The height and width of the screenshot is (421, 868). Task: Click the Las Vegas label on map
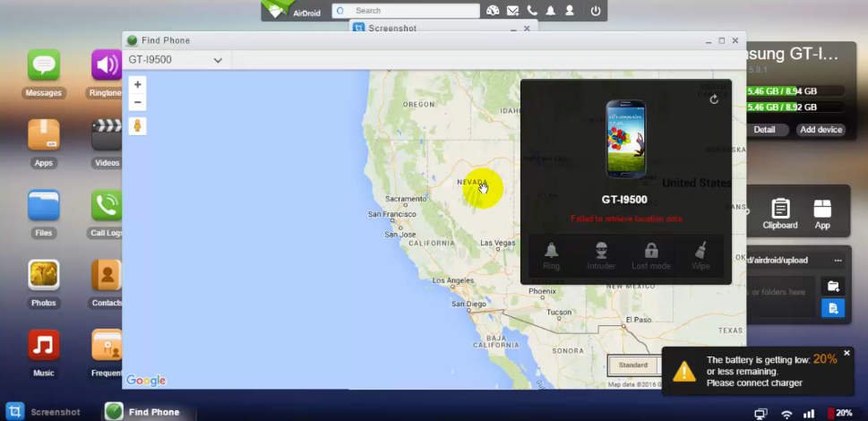coord(498,243)
